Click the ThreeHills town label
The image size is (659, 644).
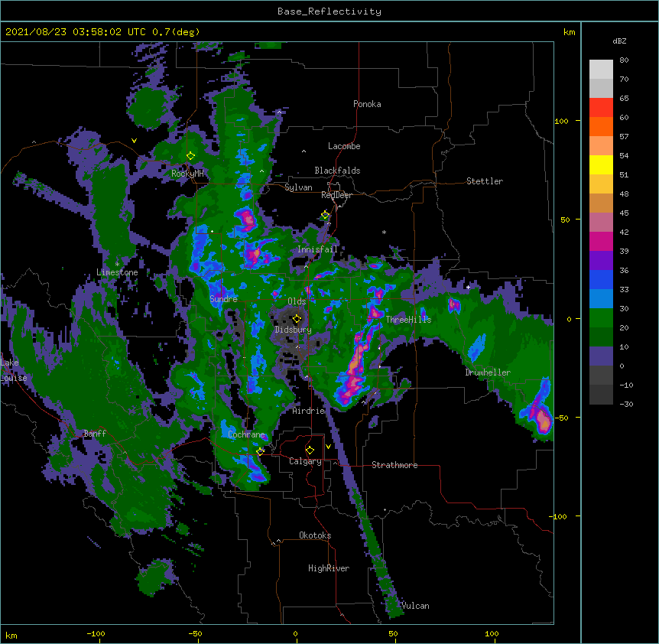pyautogui.click(x=408, y=320)
